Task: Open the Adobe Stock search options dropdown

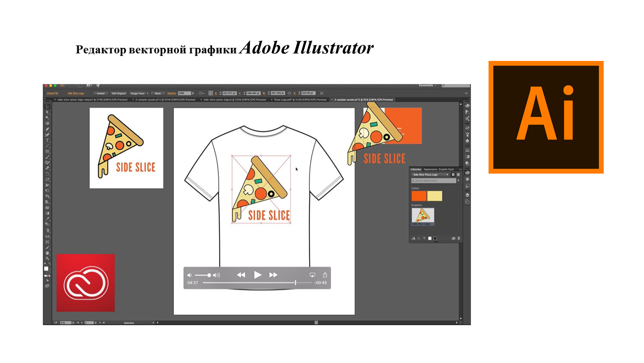Action: [x=458, y=181]
